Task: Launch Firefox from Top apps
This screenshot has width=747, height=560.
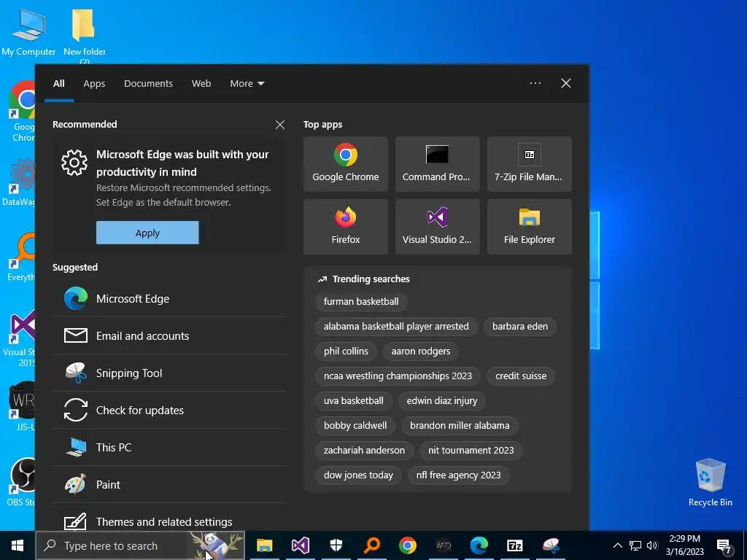Action: click(345, 227)
